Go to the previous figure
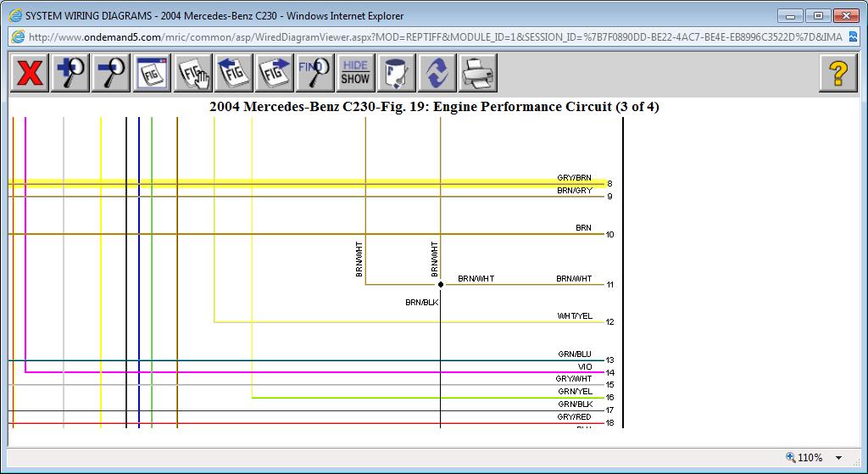The width and height of the screenshot is (868, 474). pyautogui.click(x=234, y=73)
